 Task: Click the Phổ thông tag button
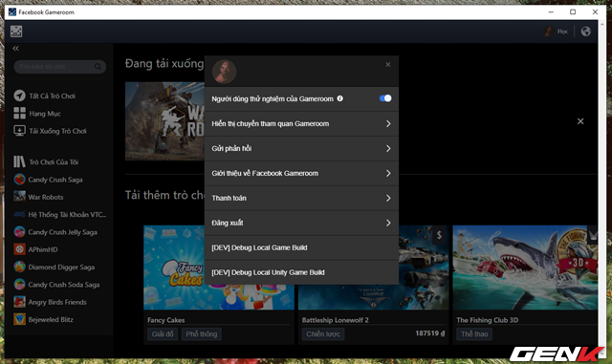202,334
